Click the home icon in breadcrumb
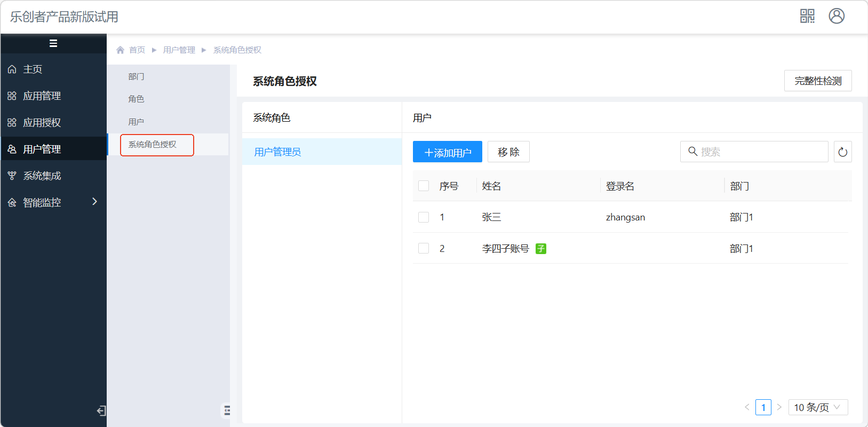Image resolution: width=868 pixels, height=427 pixels. coord(121,50)
